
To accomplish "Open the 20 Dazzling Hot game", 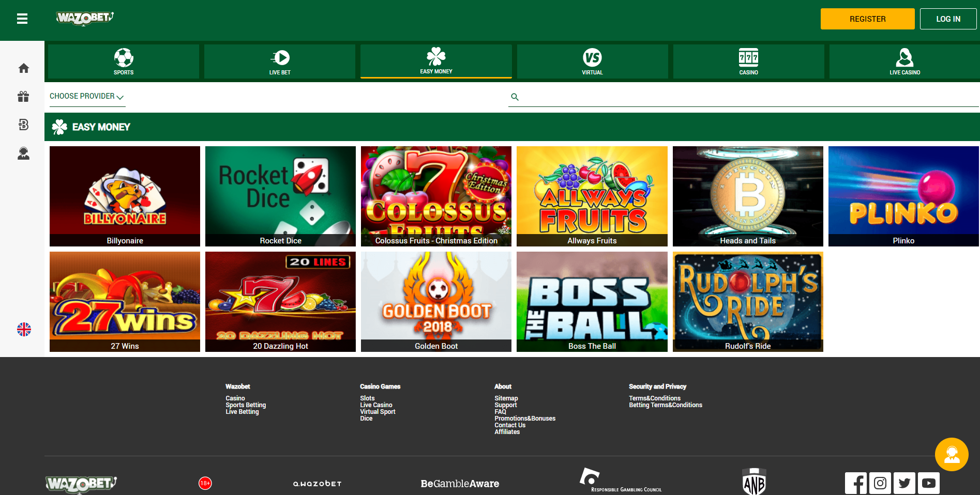I will point(280,302).
